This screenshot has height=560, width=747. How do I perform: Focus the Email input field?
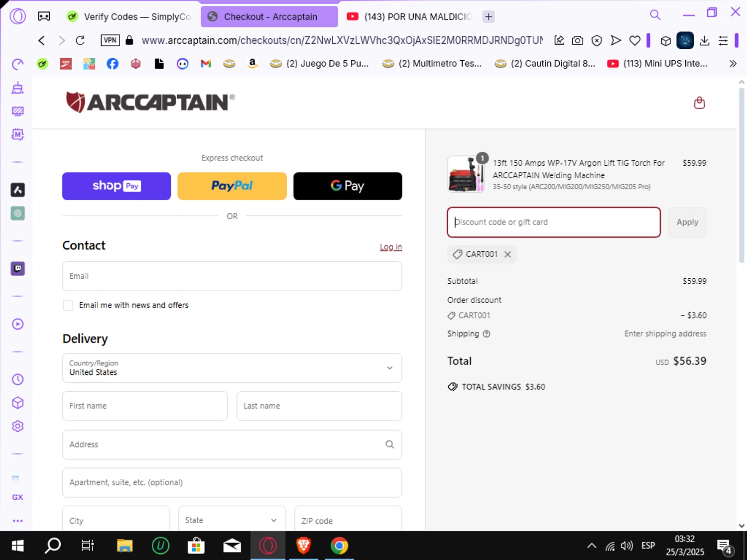click(232, 276)
